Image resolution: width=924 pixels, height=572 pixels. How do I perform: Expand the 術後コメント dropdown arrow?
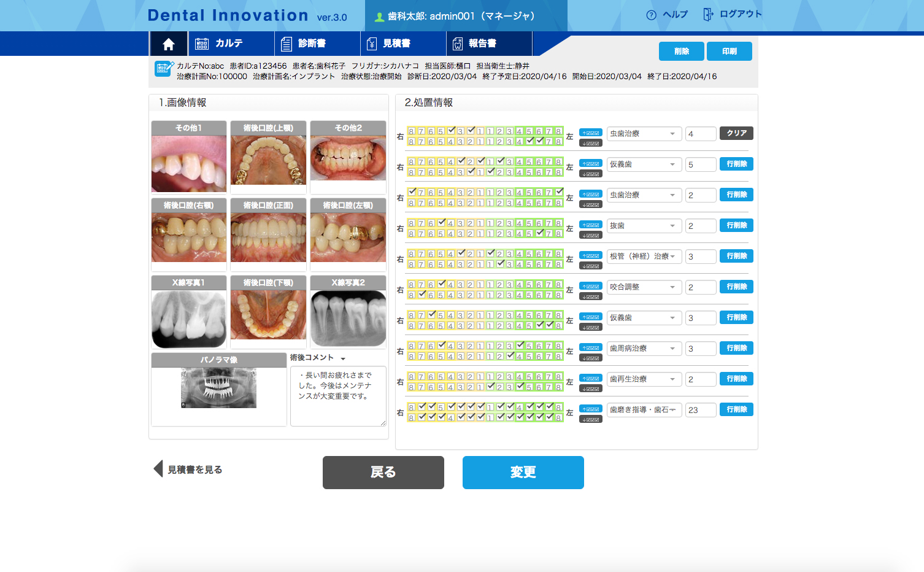click(343, 359)
